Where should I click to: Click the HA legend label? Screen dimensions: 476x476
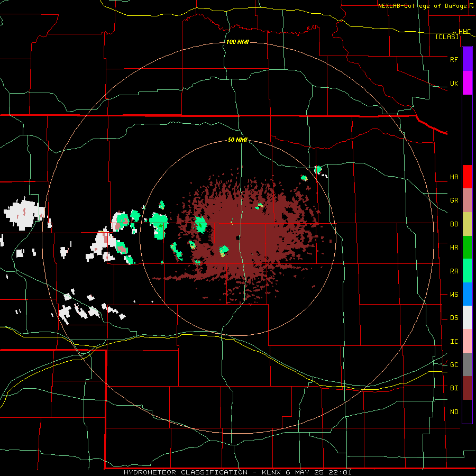click(x=454, y=177)
